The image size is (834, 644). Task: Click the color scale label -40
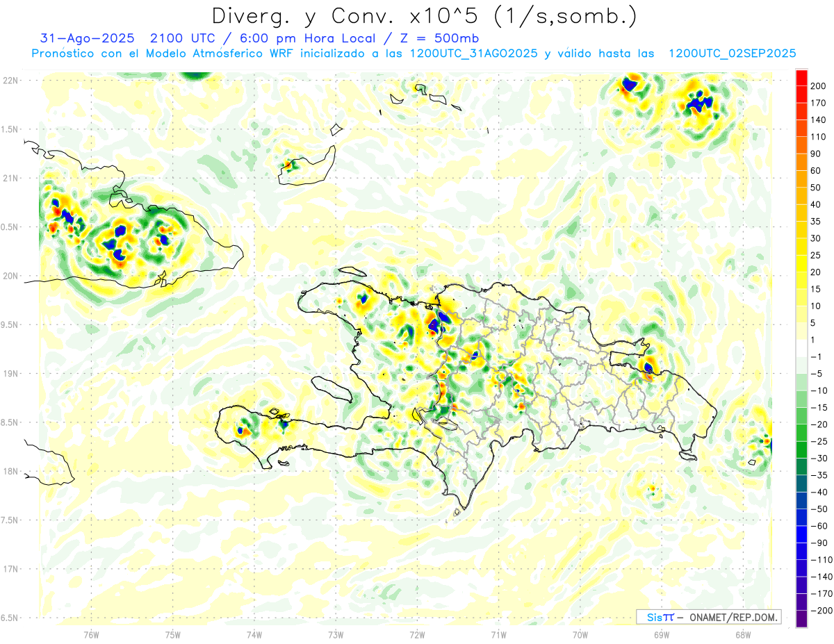point(818,492)
